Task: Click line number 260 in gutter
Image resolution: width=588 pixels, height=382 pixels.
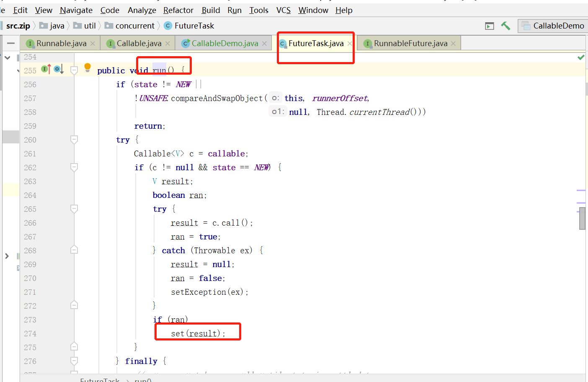Action: click(30, 140)
